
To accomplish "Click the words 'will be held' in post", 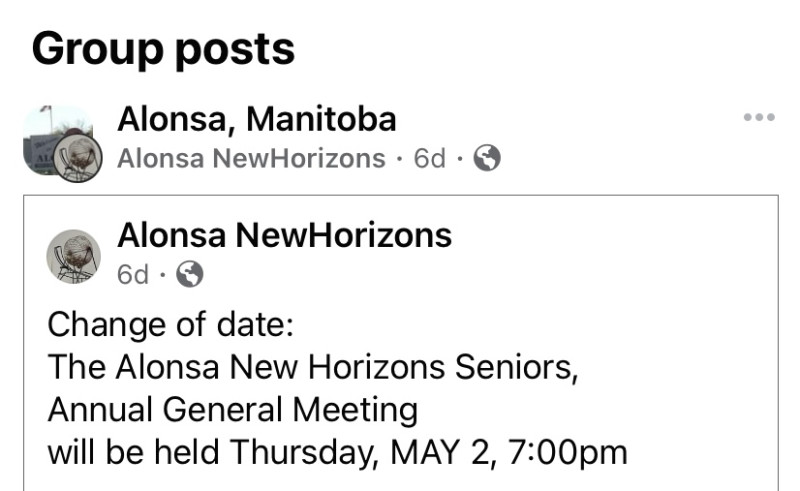I will (134, 452).
